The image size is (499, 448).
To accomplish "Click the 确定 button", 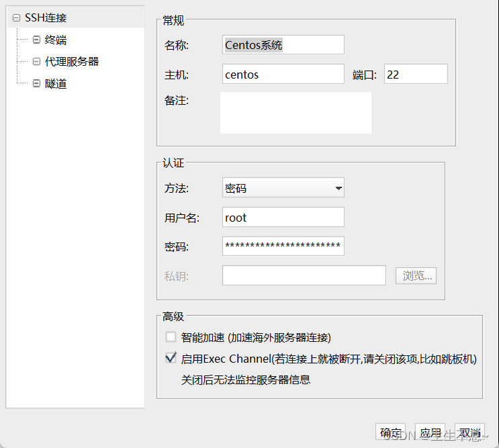I will click(x=390, y=432).
